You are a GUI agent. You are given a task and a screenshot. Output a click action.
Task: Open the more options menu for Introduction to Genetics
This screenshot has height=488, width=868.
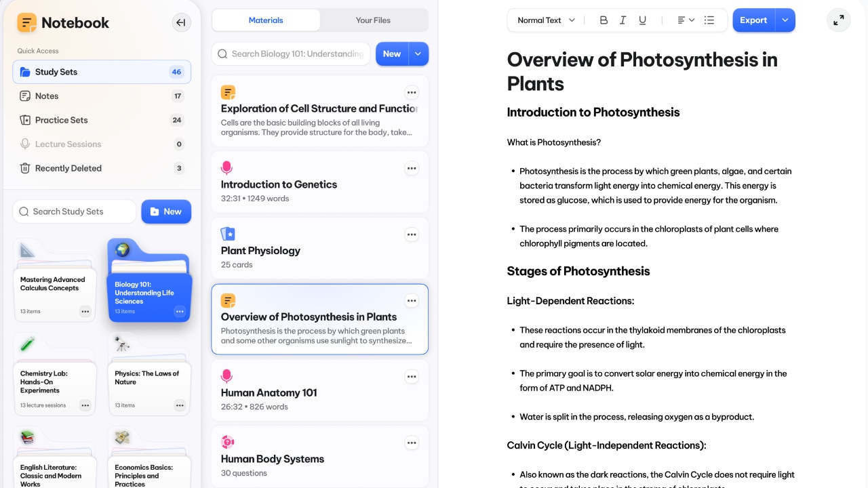coord(412,168)
